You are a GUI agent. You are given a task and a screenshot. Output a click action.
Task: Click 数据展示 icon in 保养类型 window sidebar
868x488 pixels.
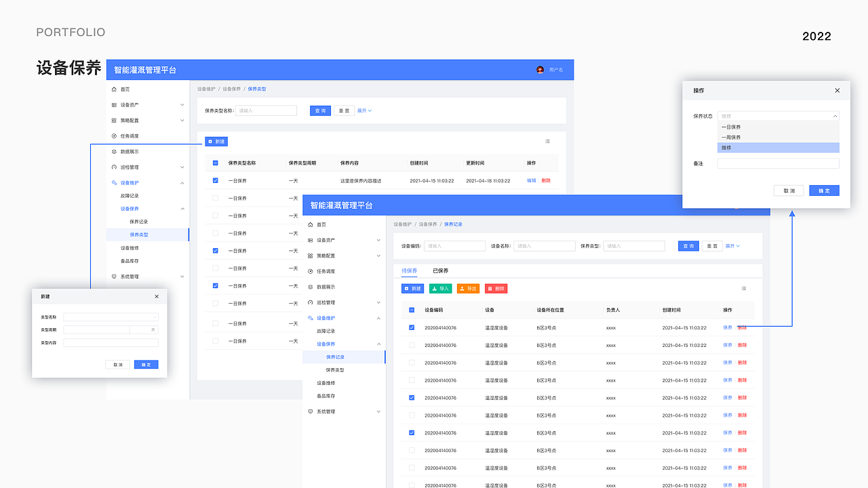point(114,152)
